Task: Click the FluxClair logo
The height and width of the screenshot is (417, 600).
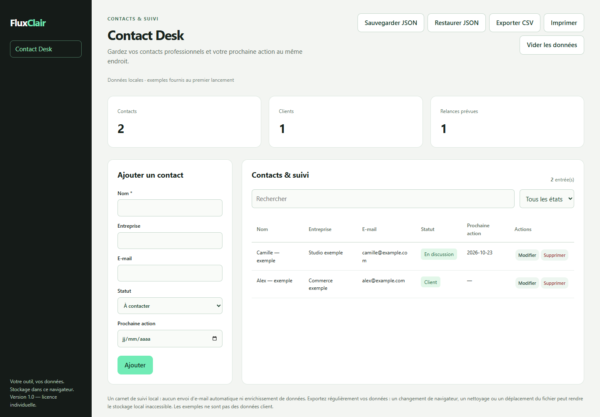Action: 28,23
